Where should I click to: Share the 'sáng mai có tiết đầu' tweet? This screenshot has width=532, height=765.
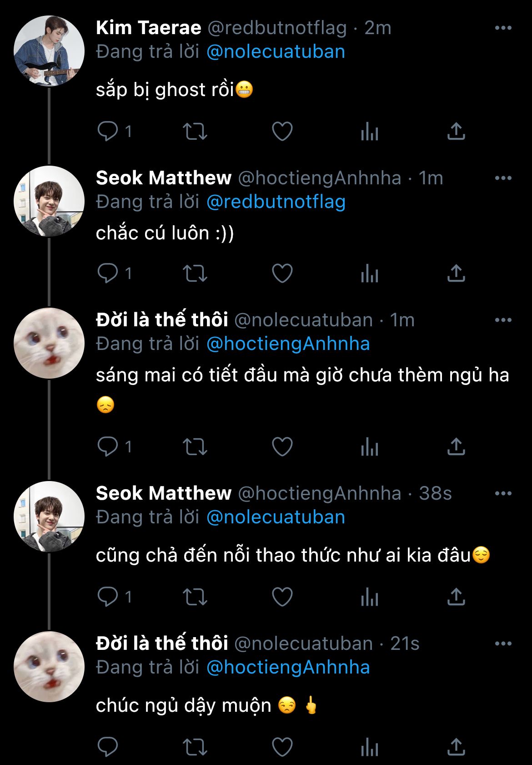click(456, 447)
